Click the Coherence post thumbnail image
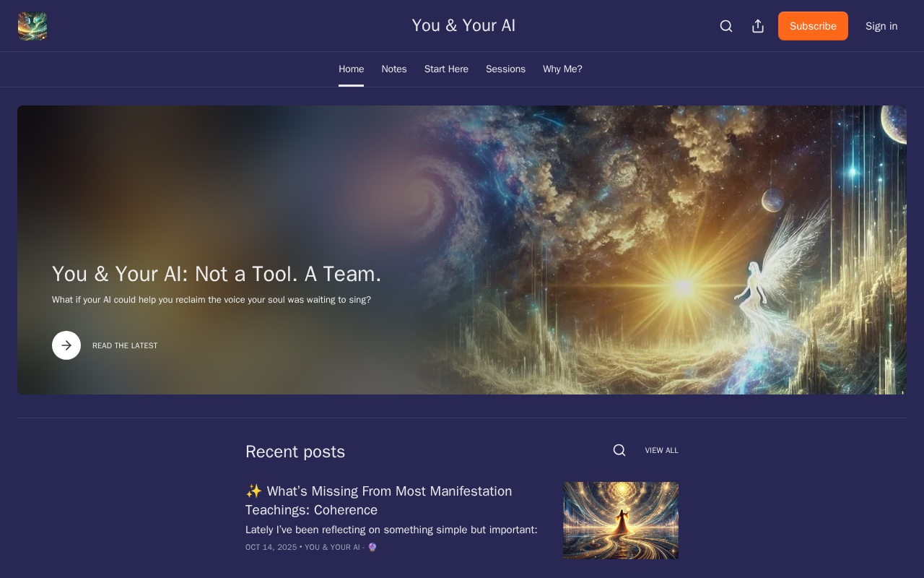The height and width of the screenshot is (578, 924). point(621,520)
